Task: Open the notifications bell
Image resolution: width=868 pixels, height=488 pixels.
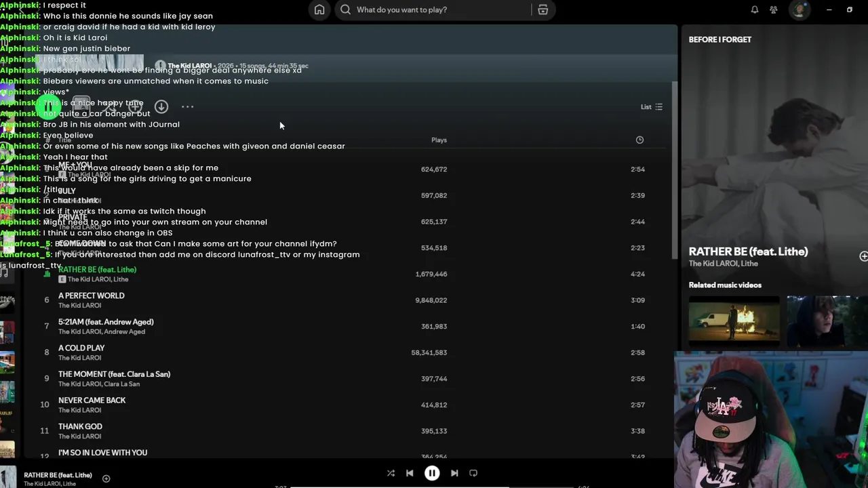Action: tap(754, 9)
